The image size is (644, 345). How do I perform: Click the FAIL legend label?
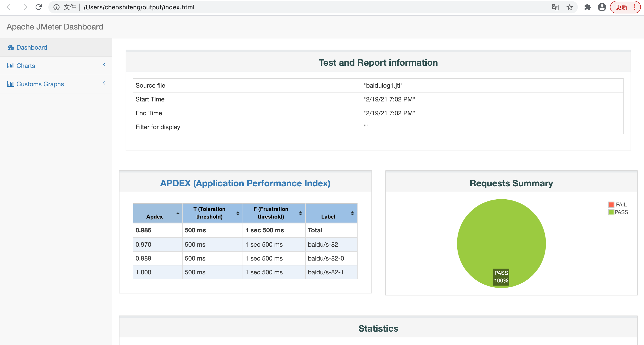pos(621,204)
